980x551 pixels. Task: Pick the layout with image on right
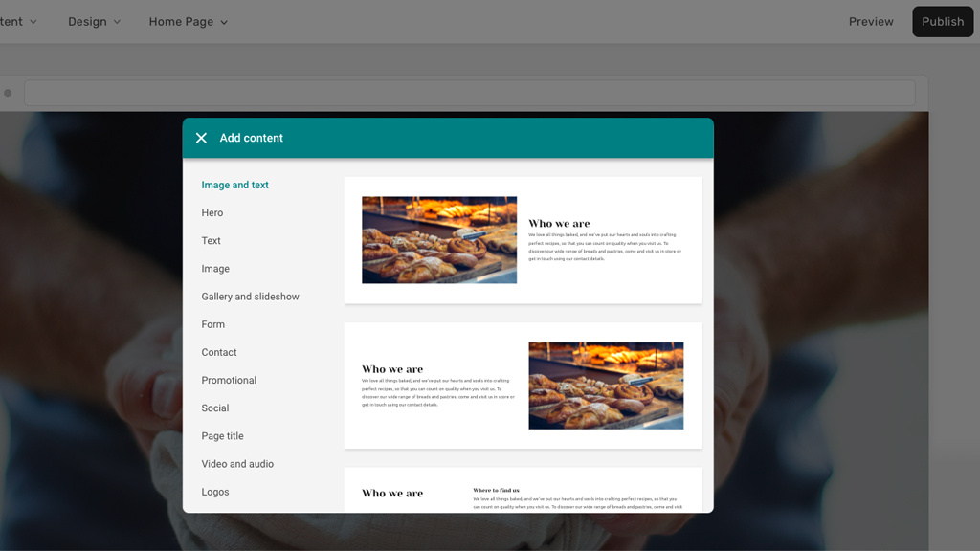(523, 386)
